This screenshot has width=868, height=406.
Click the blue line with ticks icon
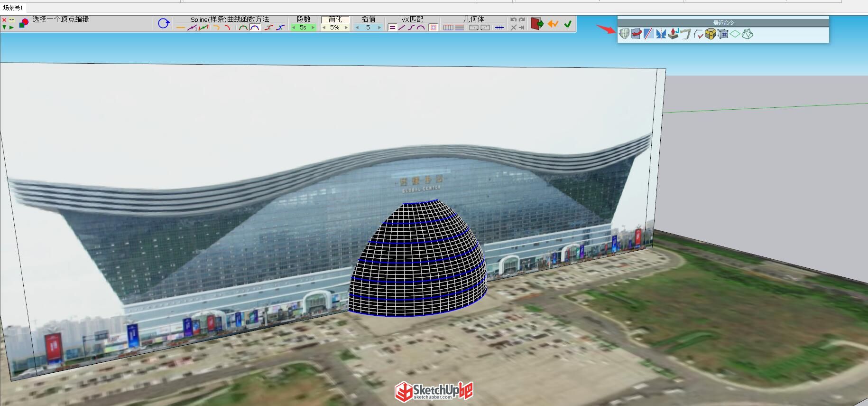pos(499,28)
